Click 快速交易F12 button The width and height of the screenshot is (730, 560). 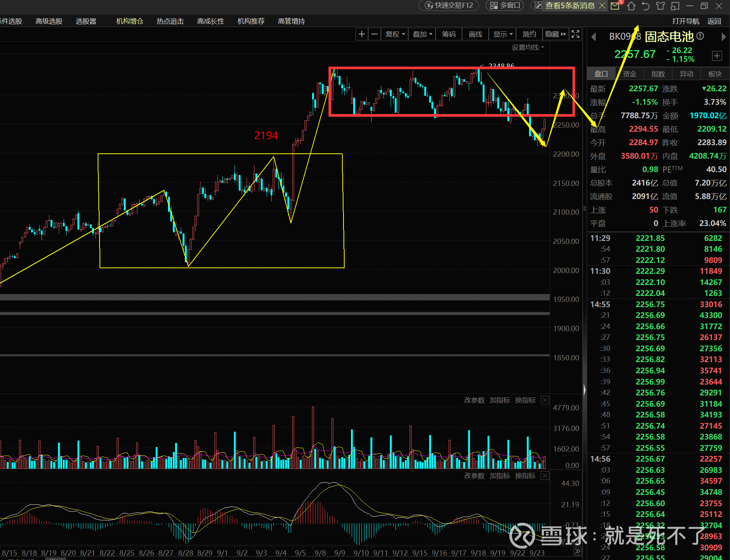449,6
